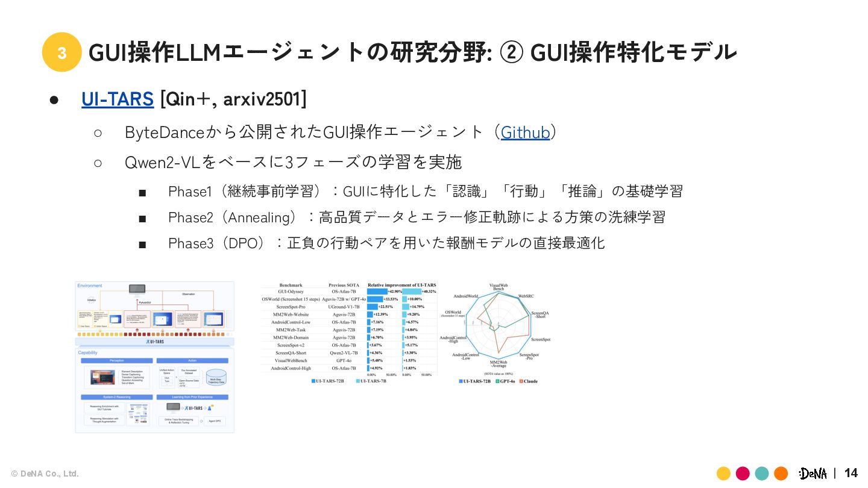Click the 'AndroidWorld' radar axis label
Image resolution: width=868 pixels, height=488 pixels.
tap(466, 296)
